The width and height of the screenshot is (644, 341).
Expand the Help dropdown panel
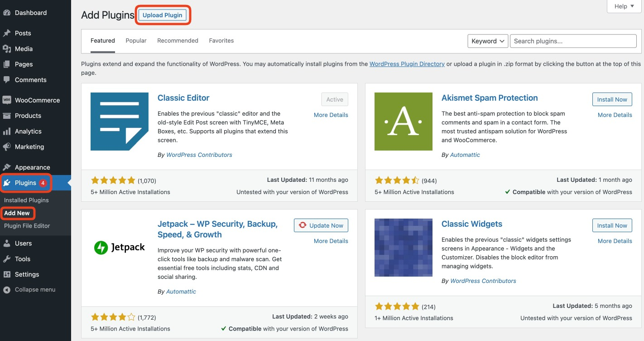click(624, 6)
